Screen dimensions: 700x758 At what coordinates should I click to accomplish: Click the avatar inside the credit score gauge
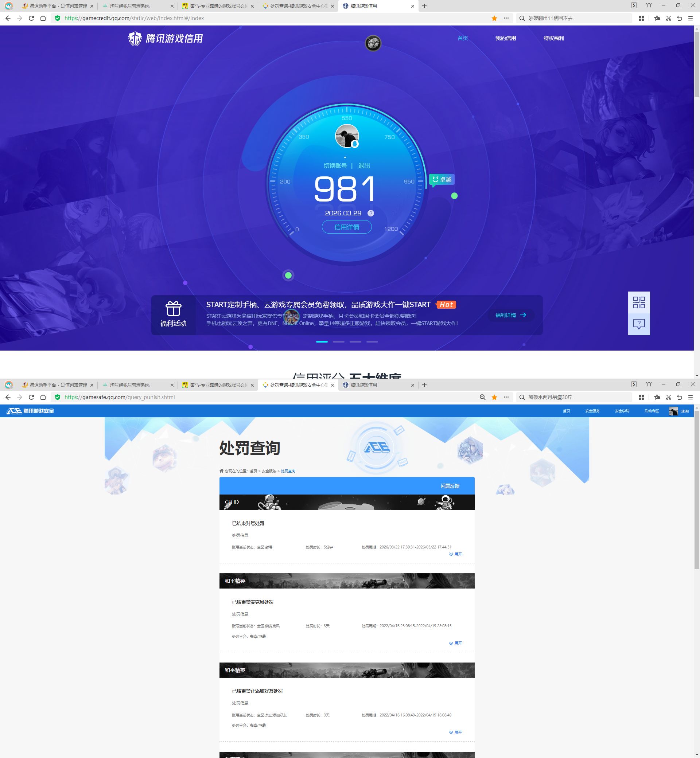point(346,137)
